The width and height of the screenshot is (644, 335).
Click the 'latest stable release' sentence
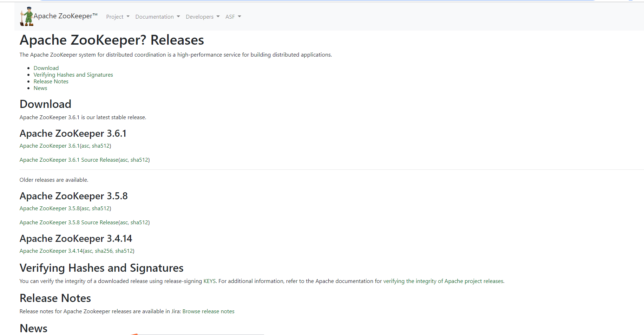[83, 117]
